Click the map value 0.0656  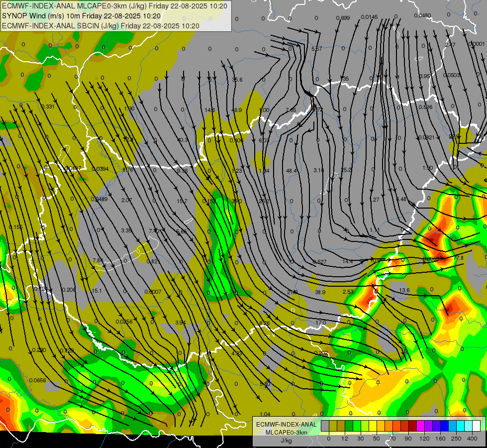coord(38,380)
